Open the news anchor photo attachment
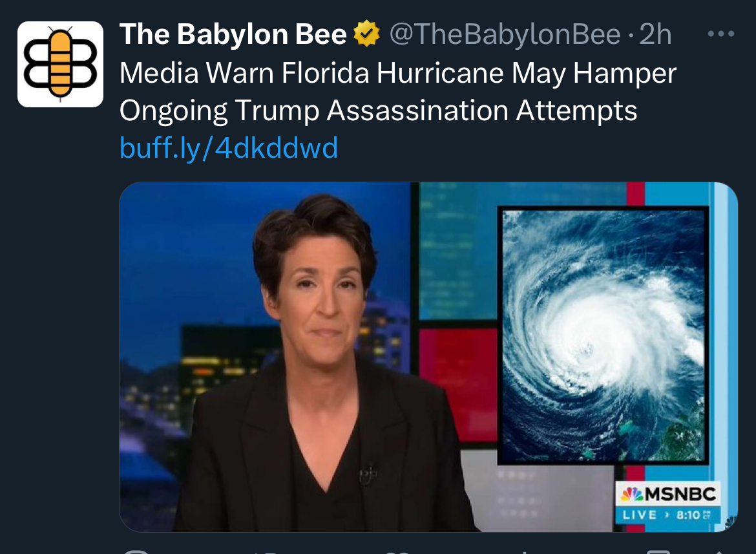 (x=428, y=357)
